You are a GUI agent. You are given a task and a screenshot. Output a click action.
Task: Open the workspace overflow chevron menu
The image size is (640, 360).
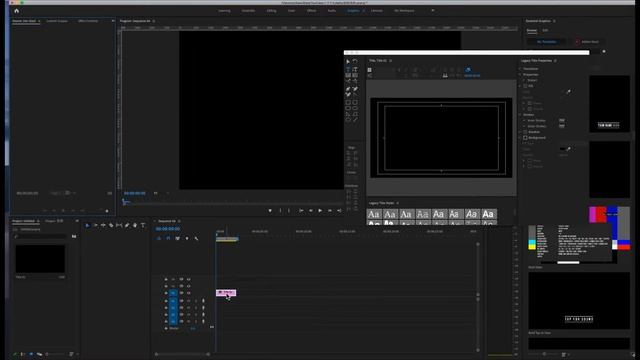click(x=433, y=11)
